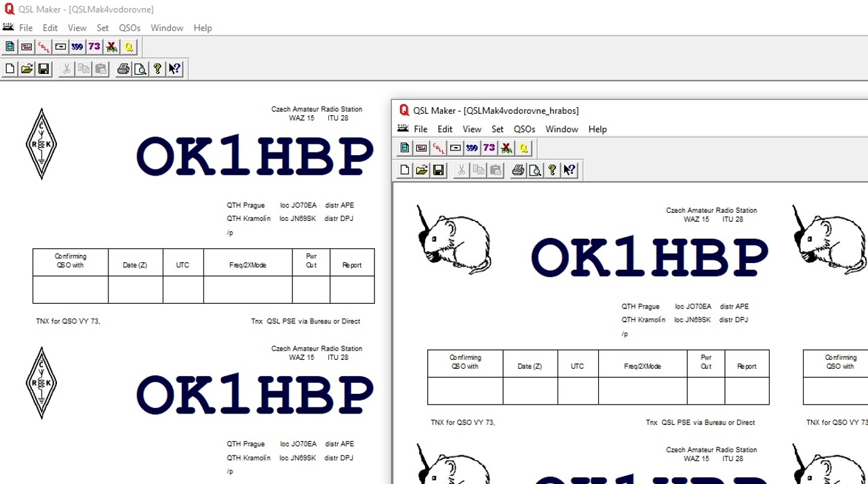
Task: Click the yellow Q icon in hrabos window toolbar
Action: point(524,148)
